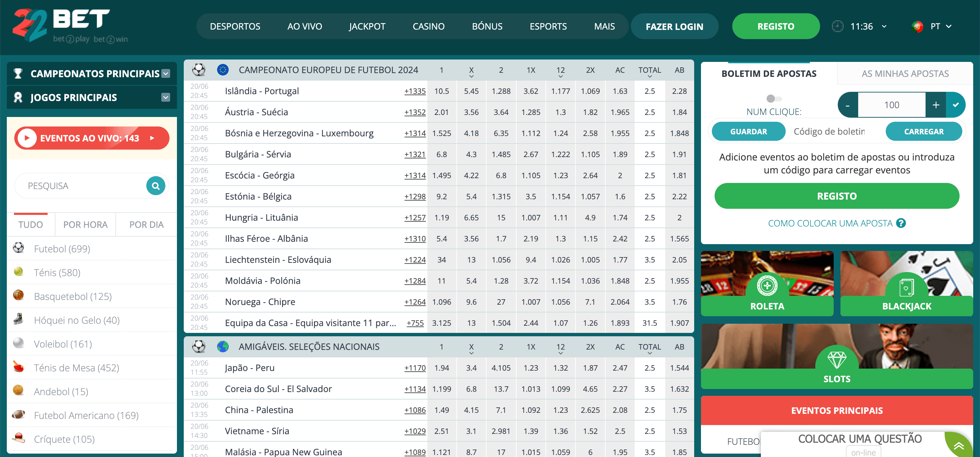Image resolution: width=980 pixels, height=457 pixels.
Task: Expand Jogos Principais section
Action: pos(165,97)
